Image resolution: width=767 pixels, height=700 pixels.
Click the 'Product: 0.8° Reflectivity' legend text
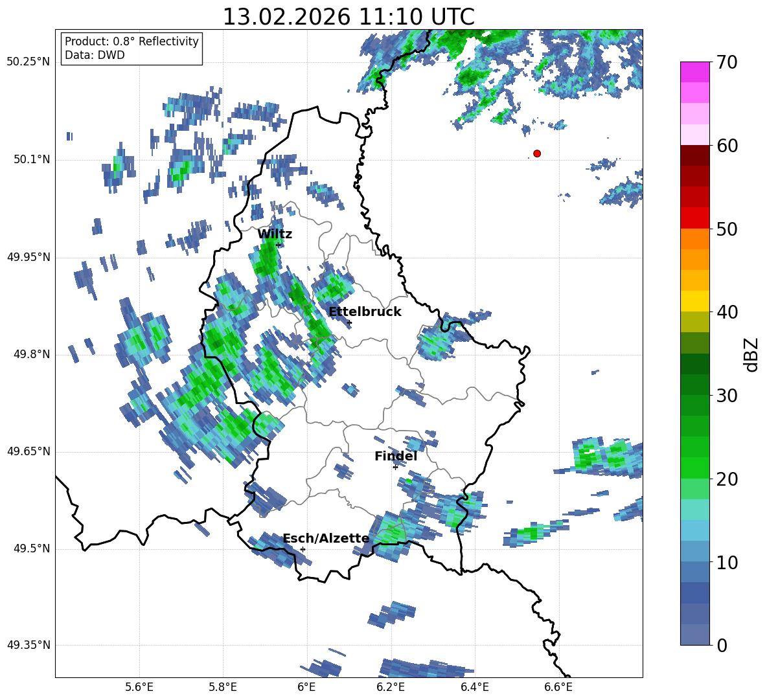coord(132,41)
